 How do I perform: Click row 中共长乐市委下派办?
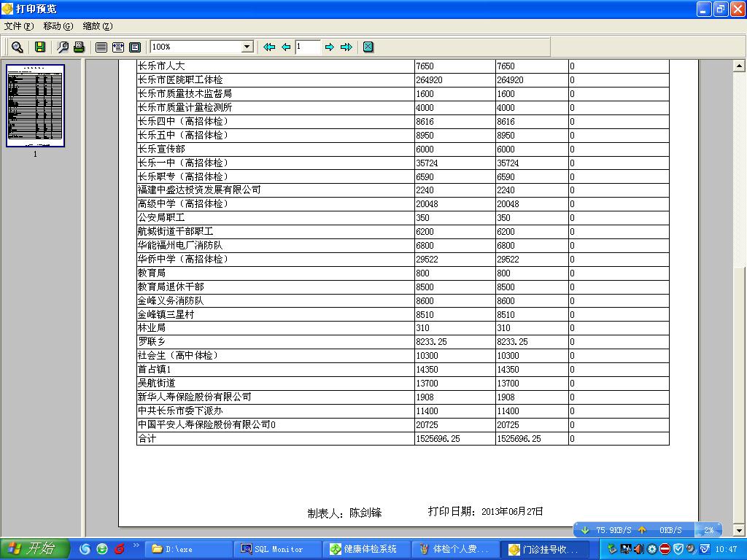click(403, 411)
